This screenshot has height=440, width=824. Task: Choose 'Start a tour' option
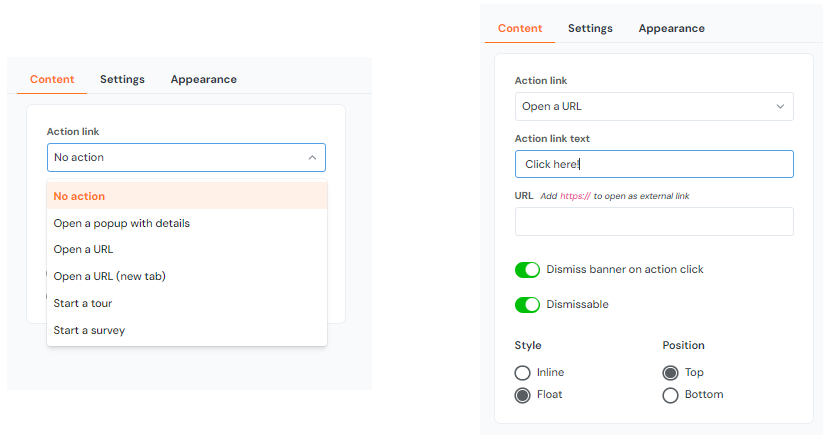(x=186, y=303)
